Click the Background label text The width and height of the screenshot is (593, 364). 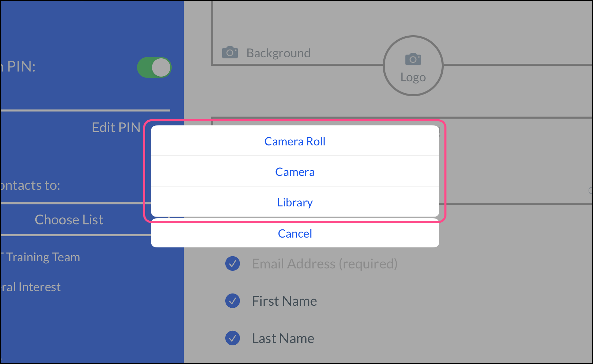[x=278, y=53]
